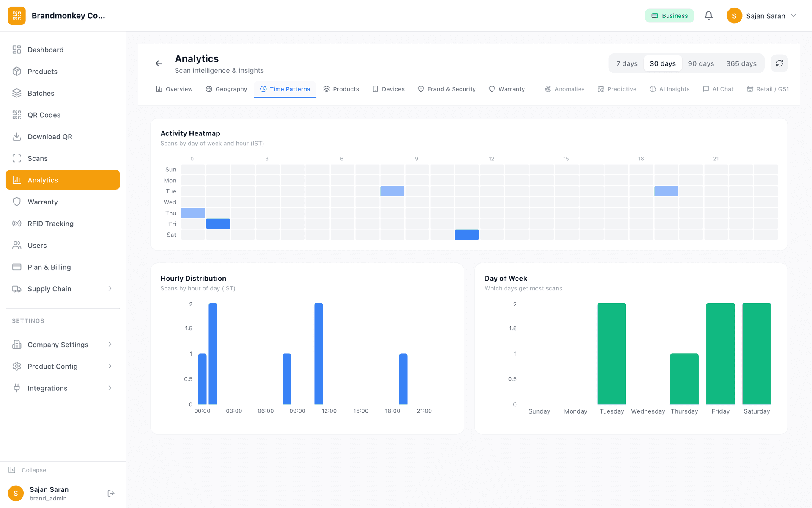Expand the Integrations section
Image resolution: width=812 pixels, height=508 pixels.
coord(47,388)
